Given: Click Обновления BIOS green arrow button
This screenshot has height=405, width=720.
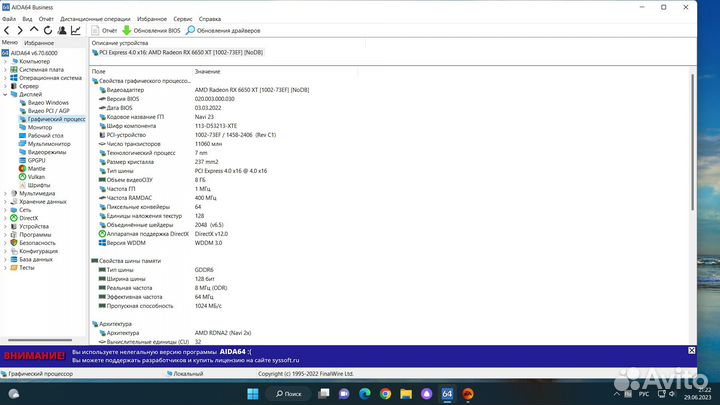Looking at the screenshot, I should [x=152, y=31].
